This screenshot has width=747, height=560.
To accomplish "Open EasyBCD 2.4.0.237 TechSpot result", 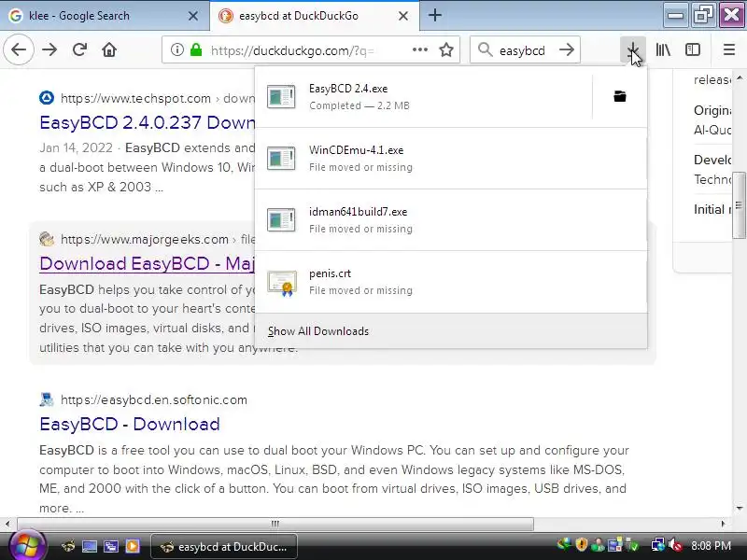I will (148, 122).
